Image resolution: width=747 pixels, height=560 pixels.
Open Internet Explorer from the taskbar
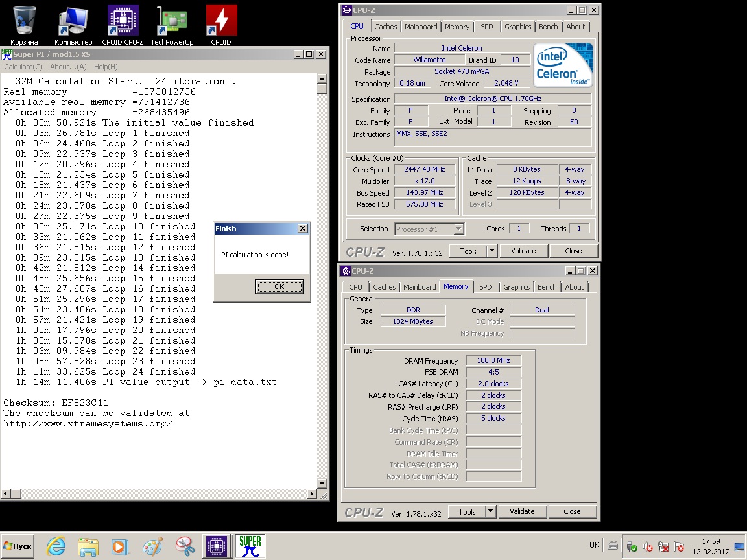pos(56,546)
